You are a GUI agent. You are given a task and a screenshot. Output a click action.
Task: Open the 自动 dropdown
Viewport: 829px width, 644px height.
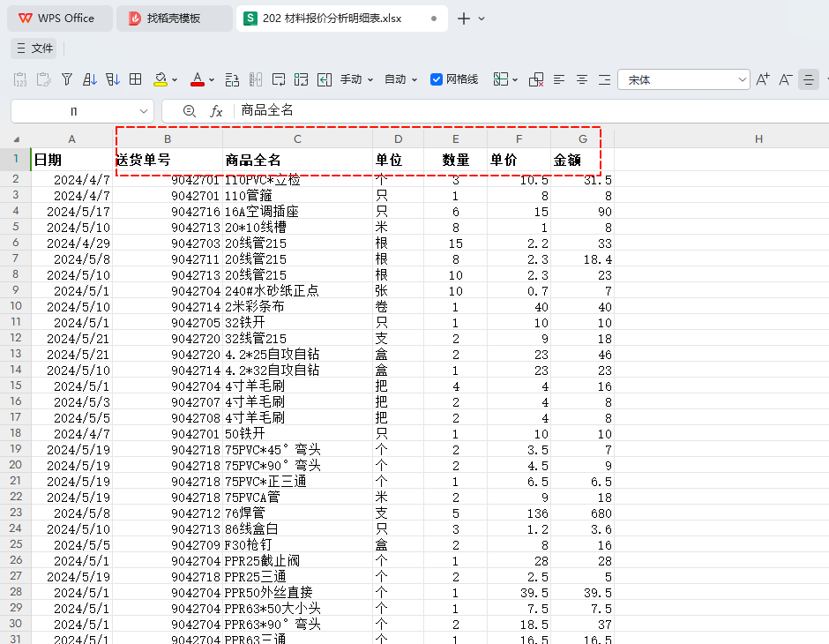pyautogui.click(x=400, y=79)
